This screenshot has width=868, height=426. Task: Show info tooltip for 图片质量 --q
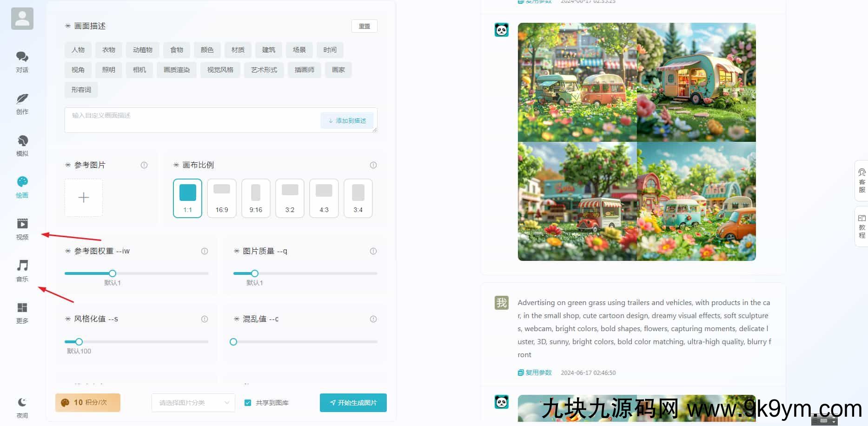(373, 251)
